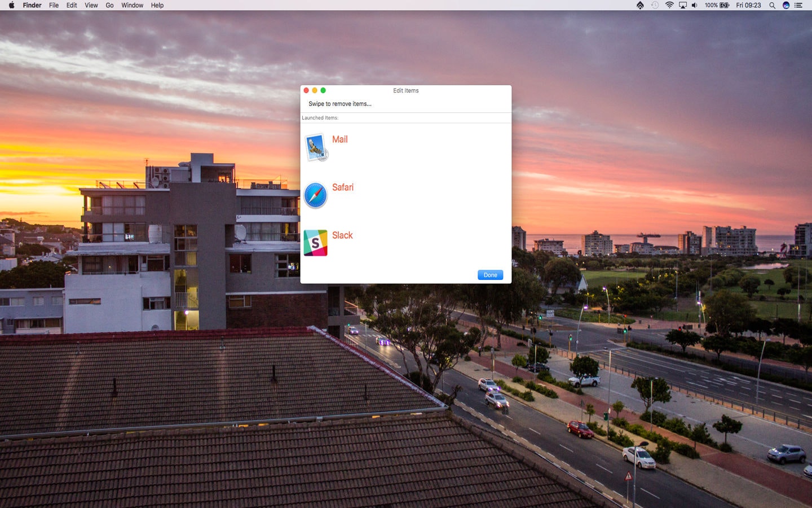812x508 pixels.
Task: Click 'Swipe to remove items...' text
Action: click(340, 104)
